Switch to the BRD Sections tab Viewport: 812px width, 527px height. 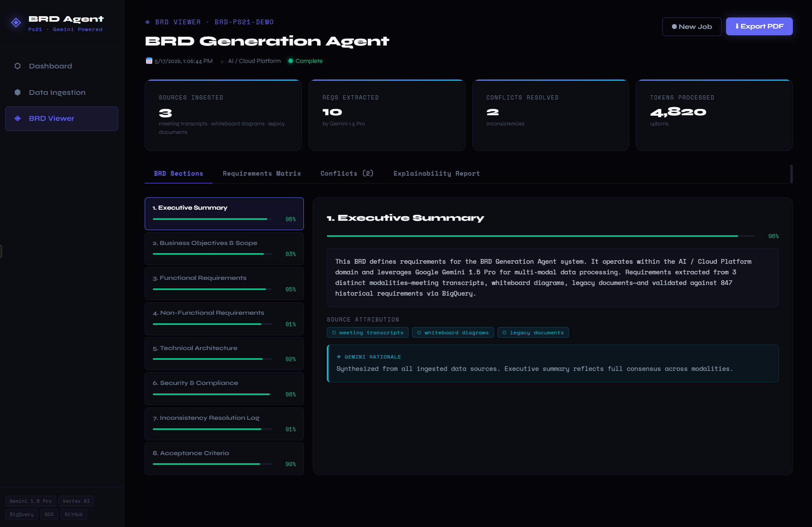tap(178, 174)
